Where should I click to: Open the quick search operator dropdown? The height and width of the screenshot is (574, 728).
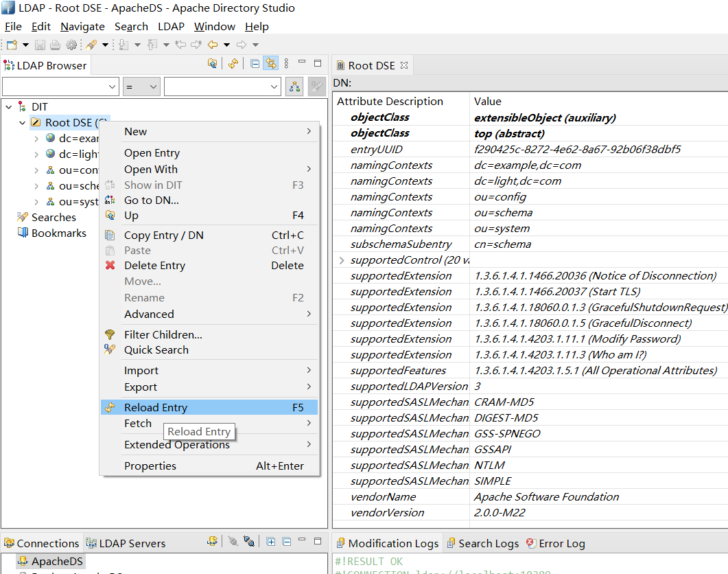point(141,87)
